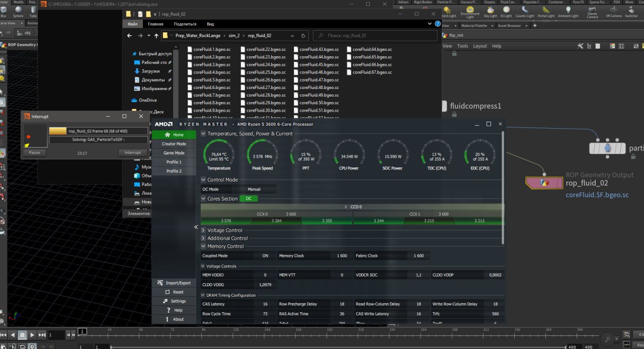
Task: Collapse the Control Mode section
Action: [x=203, y=180]
